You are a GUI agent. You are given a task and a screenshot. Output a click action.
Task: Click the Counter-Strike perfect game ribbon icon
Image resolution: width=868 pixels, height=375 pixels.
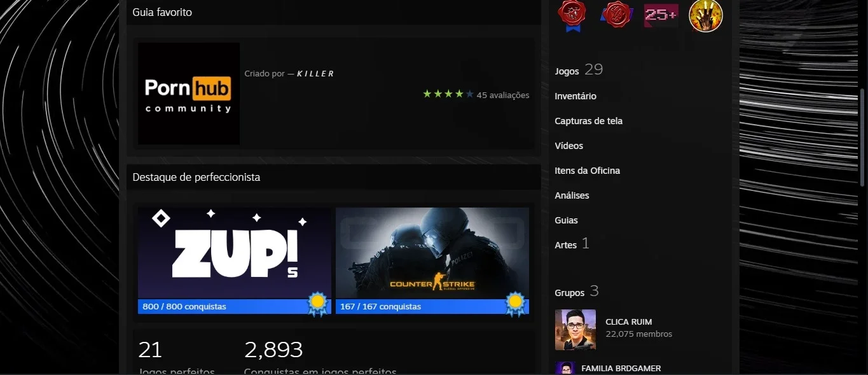point(516,304)
